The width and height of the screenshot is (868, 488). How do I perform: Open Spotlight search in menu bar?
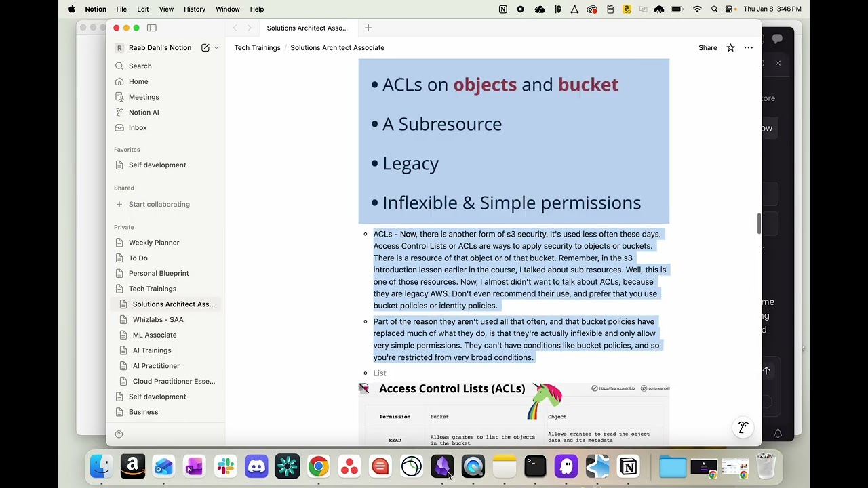click(715, 9)
